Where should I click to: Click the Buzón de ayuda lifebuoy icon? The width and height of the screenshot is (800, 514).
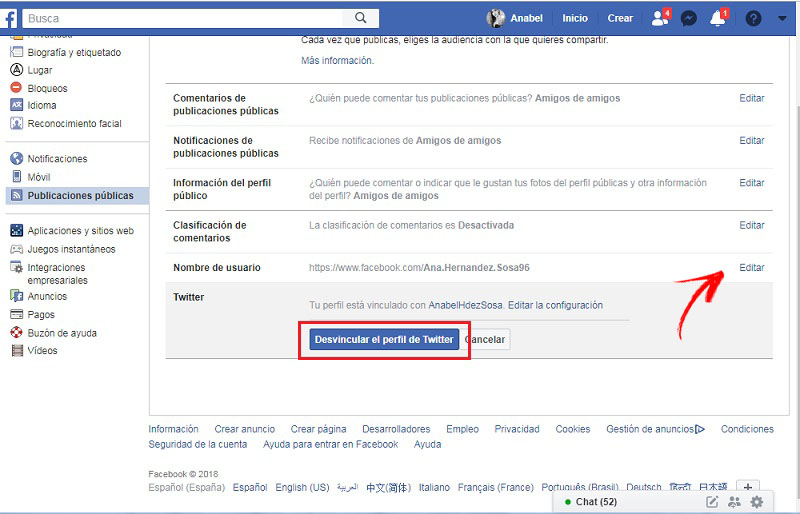click(x=17, y=333)
